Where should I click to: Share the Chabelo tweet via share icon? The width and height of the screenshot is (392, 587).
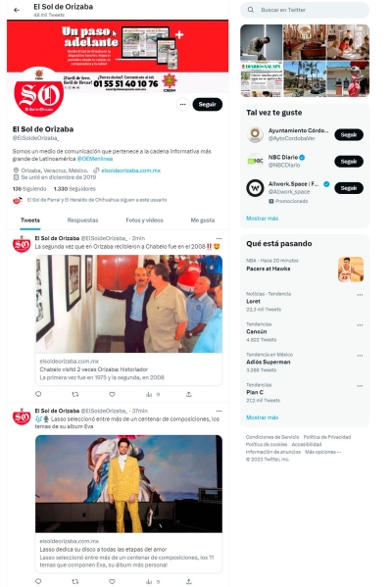[189, 394]
